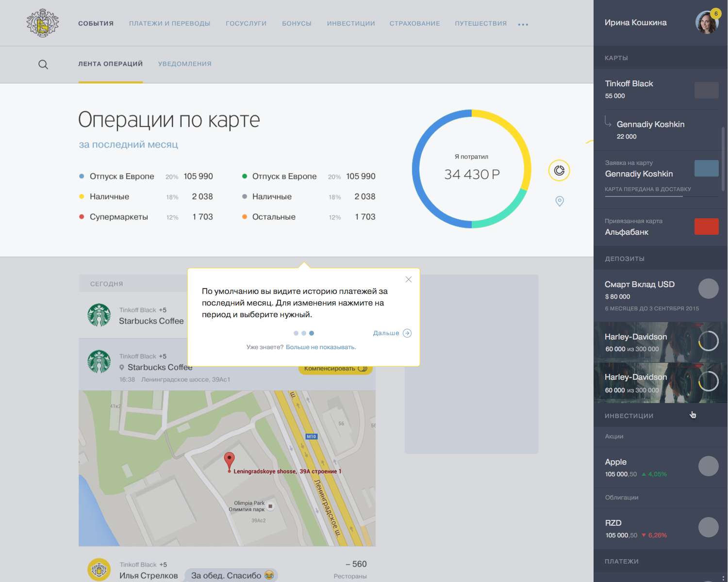Click the RZD bond round icon
This screenshot has height=582, width=728.
(x=708, y=527)
